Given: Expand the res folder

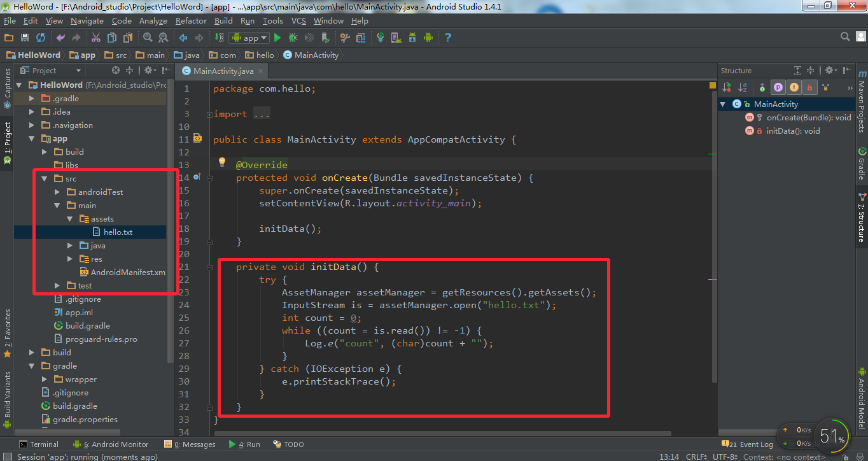Looking at the screenshot, I should (70, 259).
